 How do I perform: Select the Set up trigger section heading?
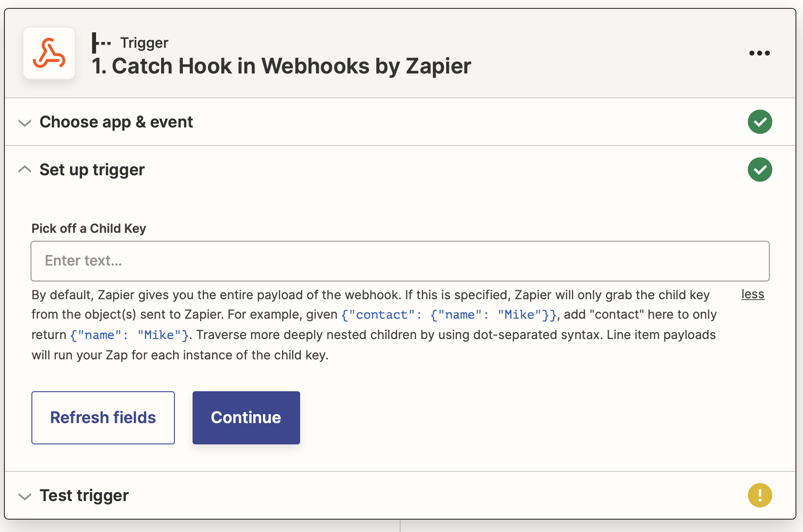92,170
